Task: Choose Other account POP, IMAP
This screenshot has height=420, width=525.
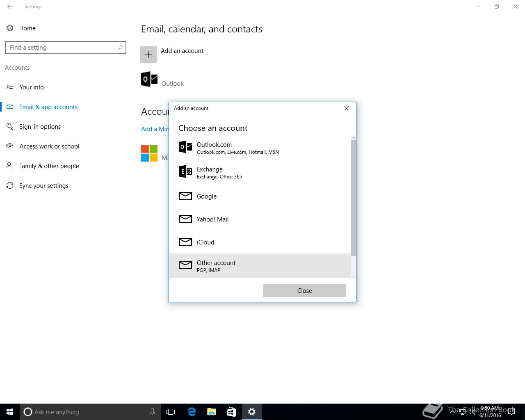Action: (x=260, y=266)
